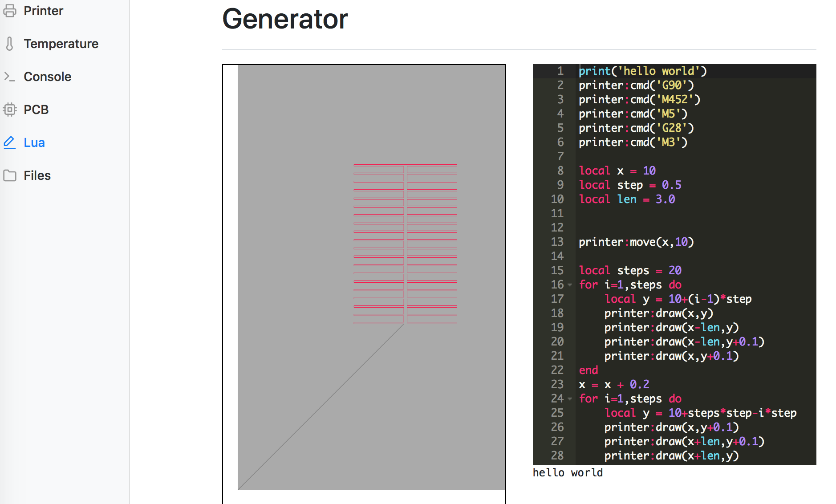Click the 'local steps = 20' line

point(630,271)
